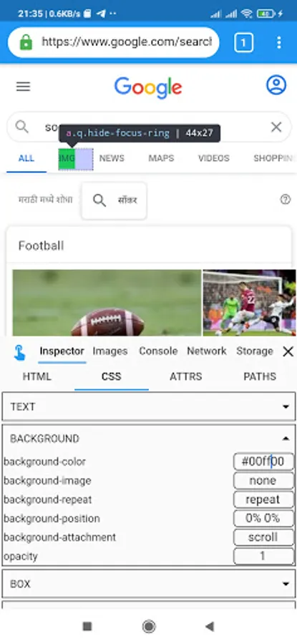This screenshot has width=297, height=644.
Task: Open the Google hamburger menu
Action: click(23, 87)
